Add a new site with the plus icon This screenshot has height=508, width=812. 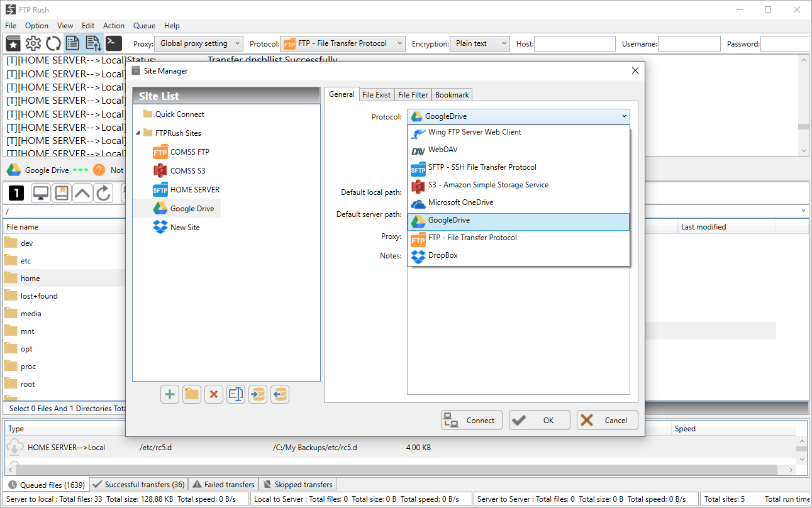pyautogui.click(x=170, y=394)
